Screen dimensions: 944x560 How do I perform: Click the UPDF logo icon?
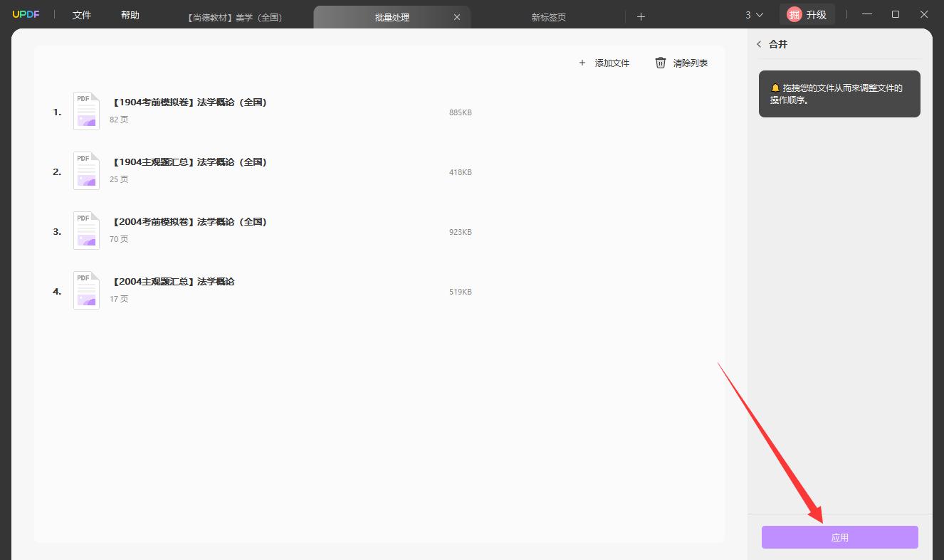click(x=26, y=15)
